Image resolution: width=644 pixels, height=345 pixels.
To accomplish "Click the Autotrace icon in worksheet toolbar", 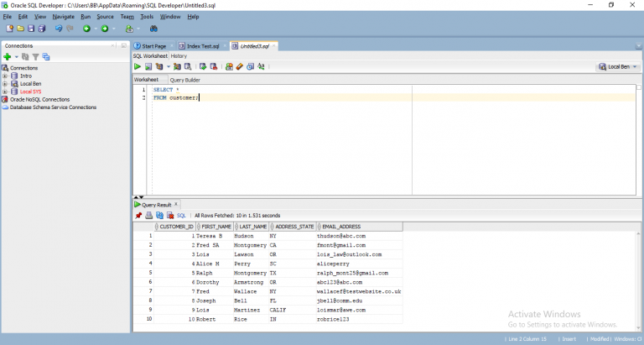I will (x=177, y=66).
